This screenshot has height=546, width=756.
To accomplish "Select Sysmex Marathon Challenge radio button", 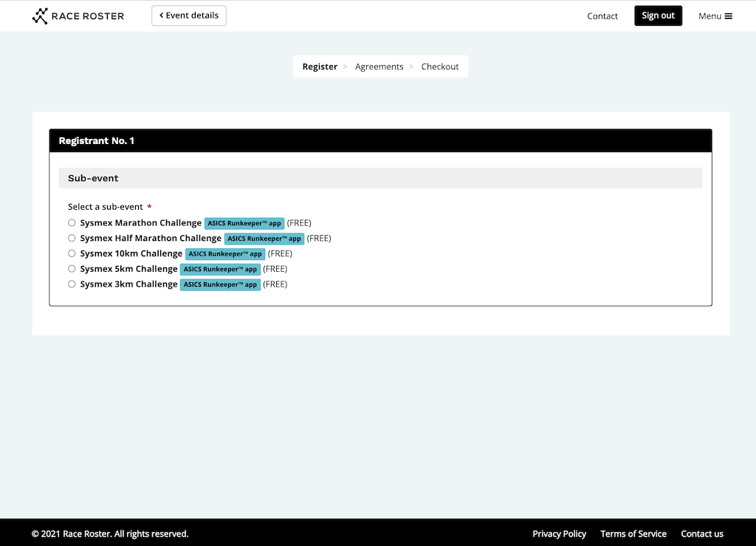I will click(x=72, y=222).
